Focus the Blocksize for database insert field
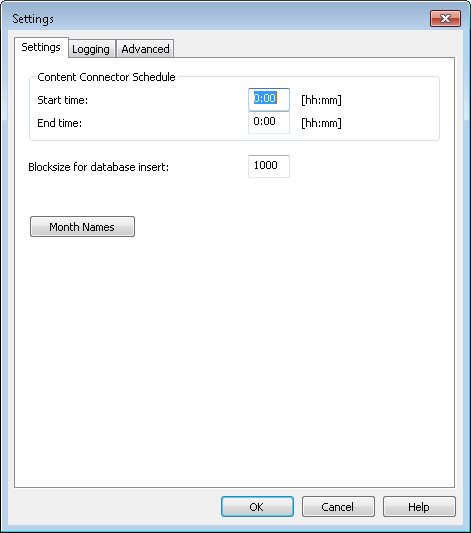This screenshot has width=471, height=533. tap(269, 166)
